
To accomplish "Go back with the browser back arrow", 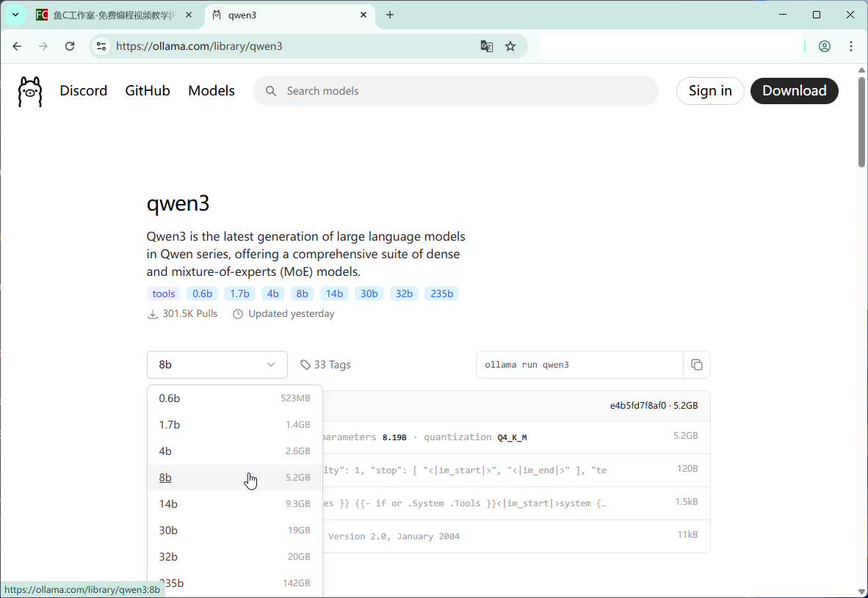I will (x=17, y=46).
